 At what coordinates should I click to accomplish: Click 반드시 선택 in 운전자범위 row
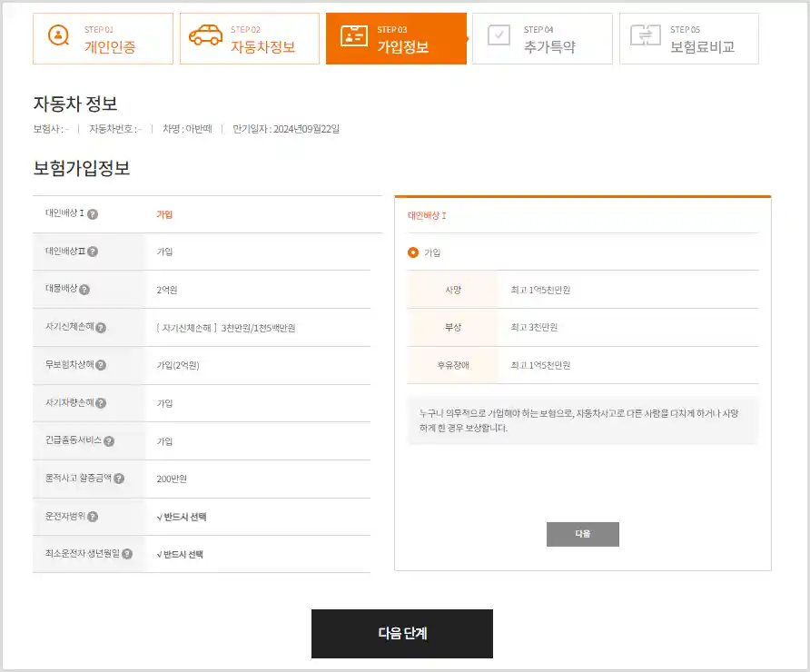(x=182, y=517)
